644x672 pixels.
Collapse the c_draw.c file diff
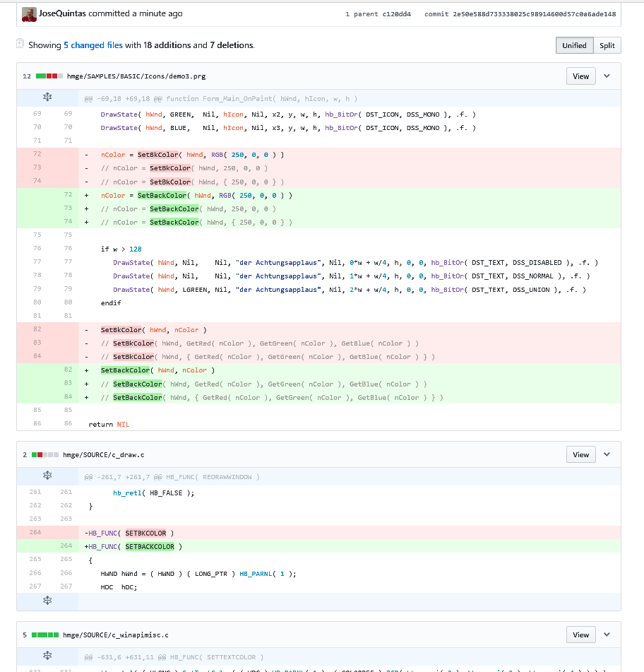coord(607,454)
